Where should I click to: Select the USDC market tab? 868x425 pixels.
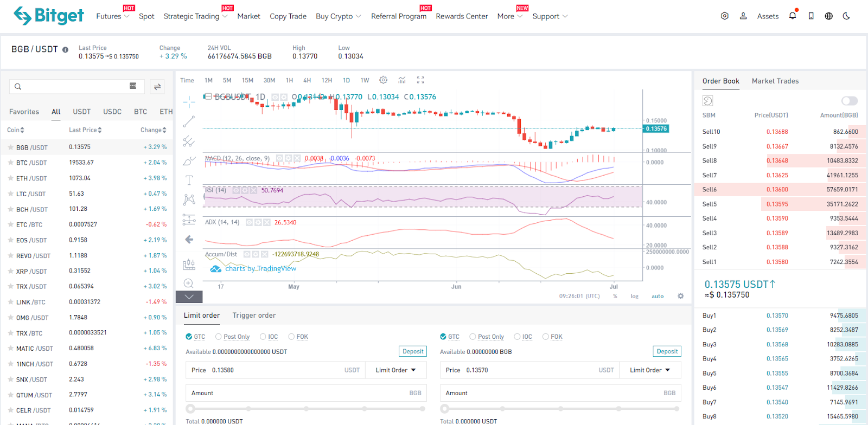coord(112,112)
